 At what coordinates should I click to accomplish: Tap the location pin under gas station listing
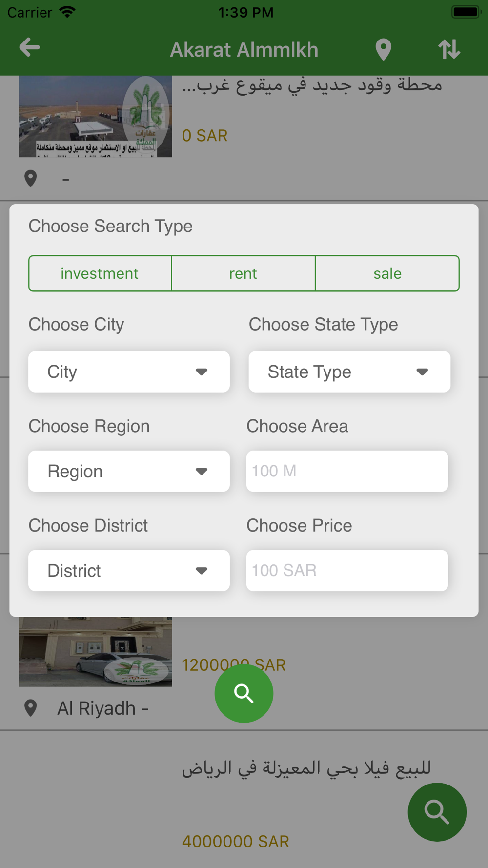31,179
